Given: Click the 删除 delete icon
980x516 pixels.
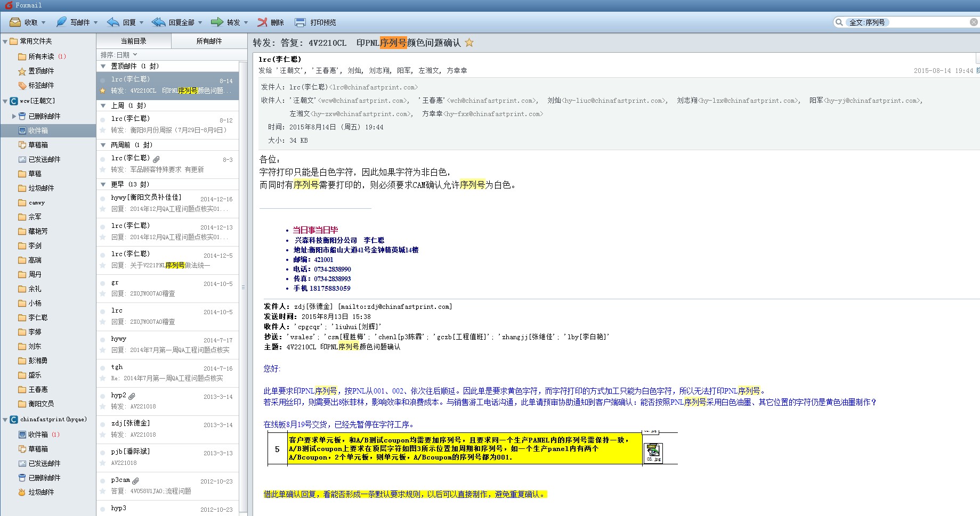Looking at the screenshot, I should click(x=263, y=22).
